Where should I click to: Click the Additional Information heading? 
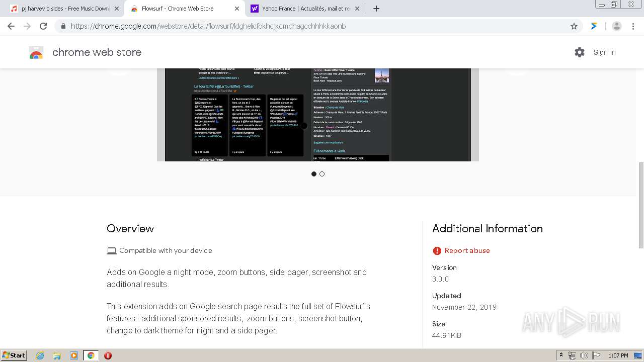click(x=488, y=228)
